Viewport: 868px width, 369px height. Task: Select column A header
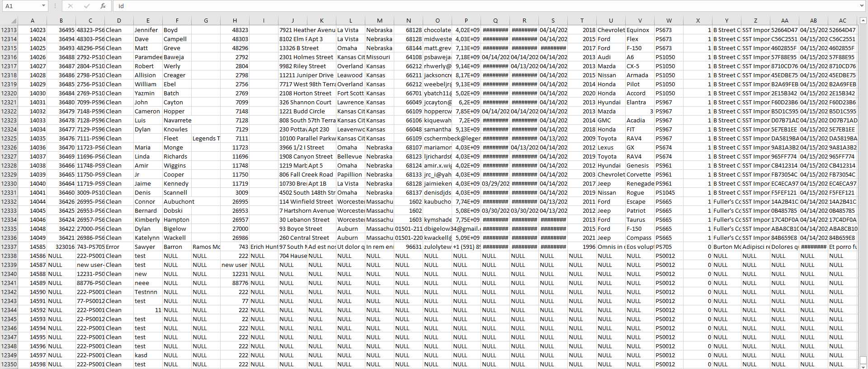[x=33, y=20]
